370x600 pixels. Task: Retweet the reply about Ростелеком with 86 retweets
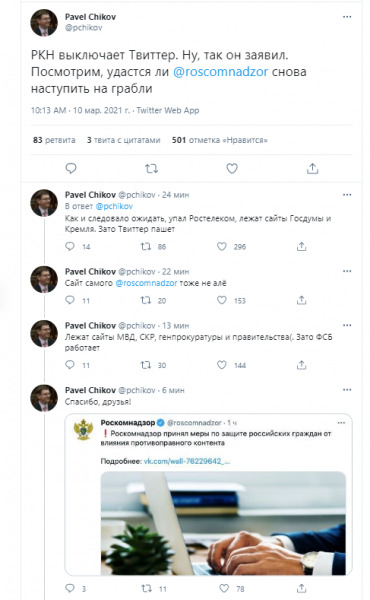[146, 246]
